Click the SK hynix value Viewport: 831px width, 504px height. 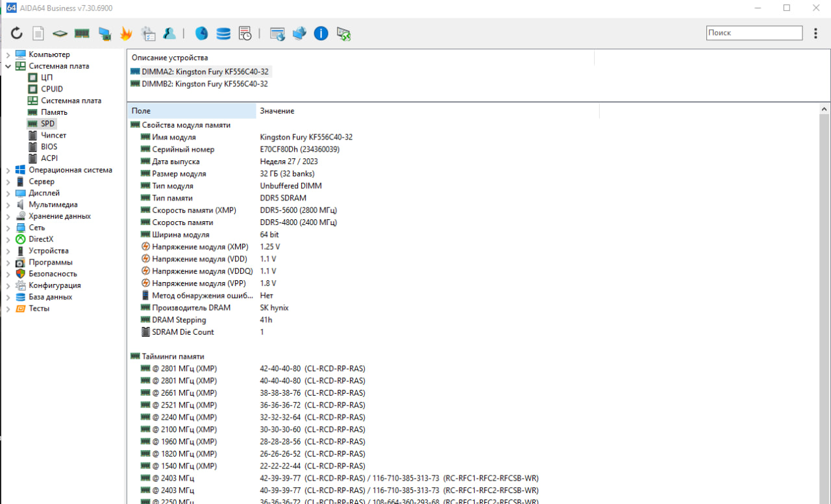[x=275, y=307]
